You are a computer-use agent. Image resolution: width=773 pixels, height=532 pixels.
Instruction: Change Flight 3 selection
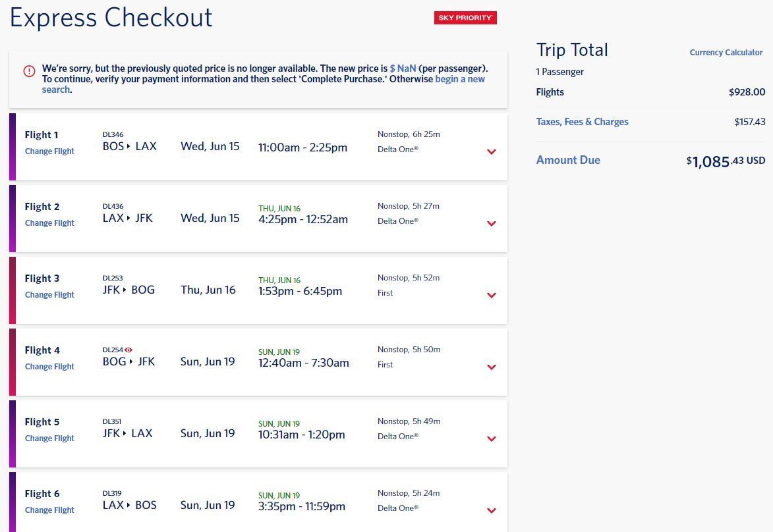(49, 294)
